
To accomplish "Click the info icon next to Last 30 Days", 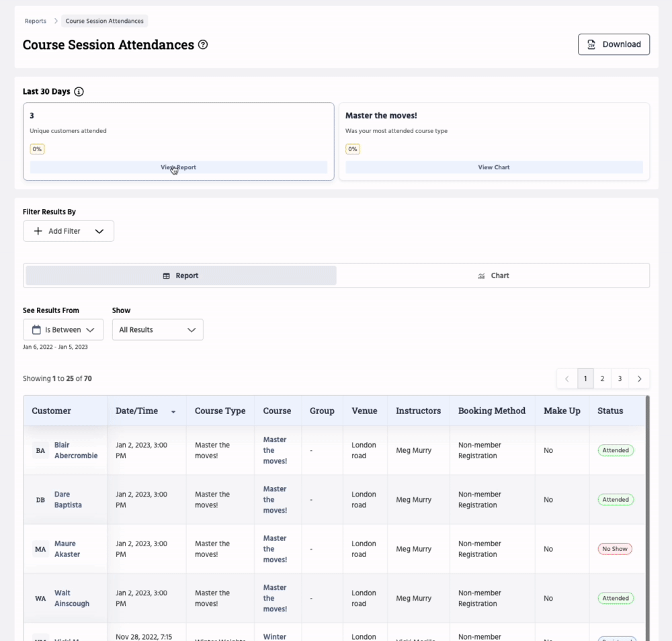I will pos(79,92).
